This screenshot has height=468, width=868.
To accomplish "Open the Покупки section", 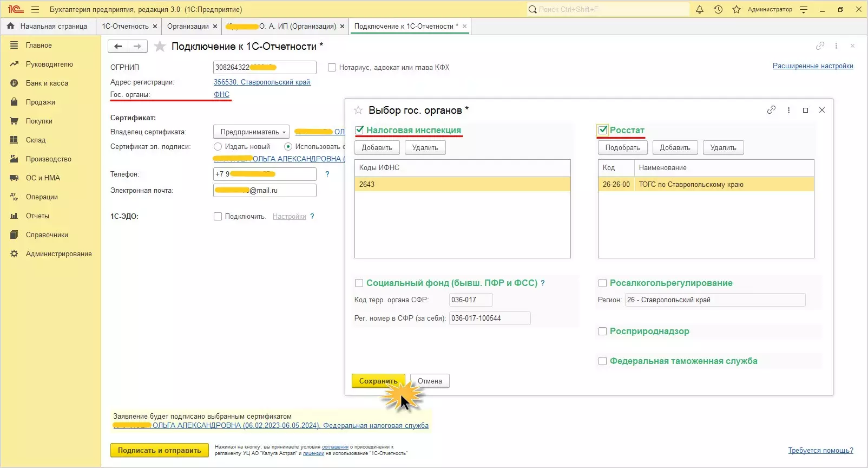I will click(39, 121).
